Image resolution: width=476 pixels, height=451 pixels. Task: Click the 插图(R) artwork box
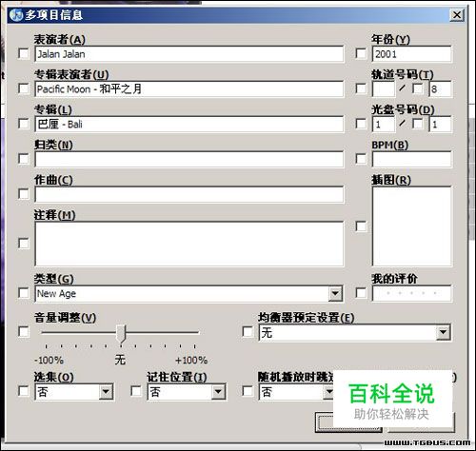(x=411, y=226)
